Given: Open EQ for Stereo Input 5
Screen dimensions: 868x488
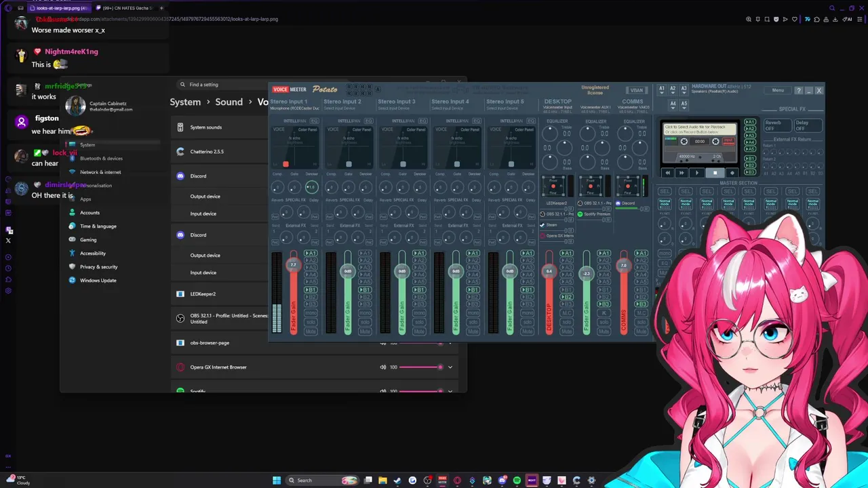Looking at the screenshot, I should [530, 121].
